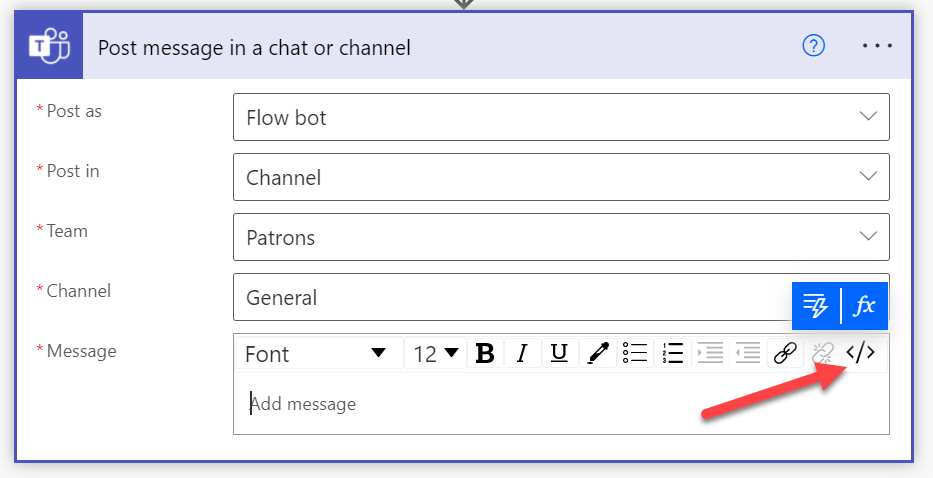Change the font size 12 dropdown
The width and height of the screenshot is (933, 478).
click(x=436, y=353)
